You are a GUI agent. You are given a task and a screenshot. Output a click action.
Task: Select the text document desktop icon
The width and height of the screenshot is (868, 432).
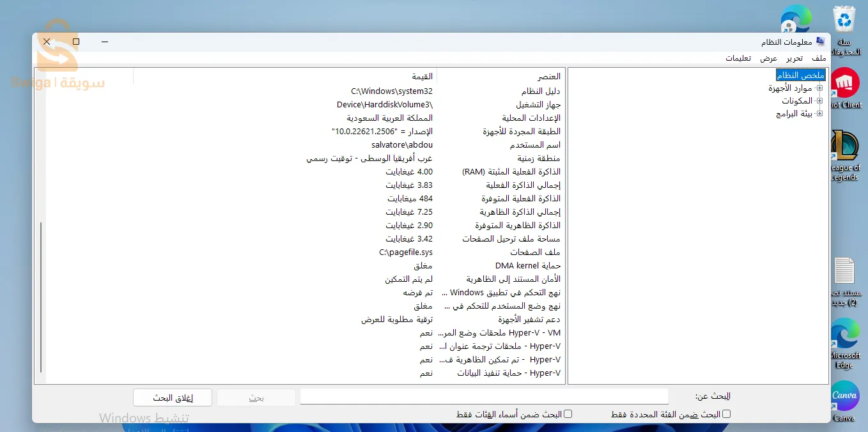[844, 272]
